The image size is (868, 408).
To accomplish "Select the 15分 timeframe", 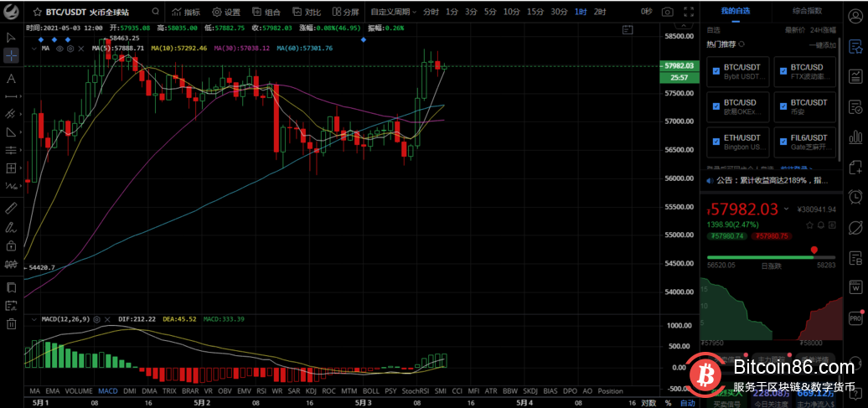I will click(535, 13).
